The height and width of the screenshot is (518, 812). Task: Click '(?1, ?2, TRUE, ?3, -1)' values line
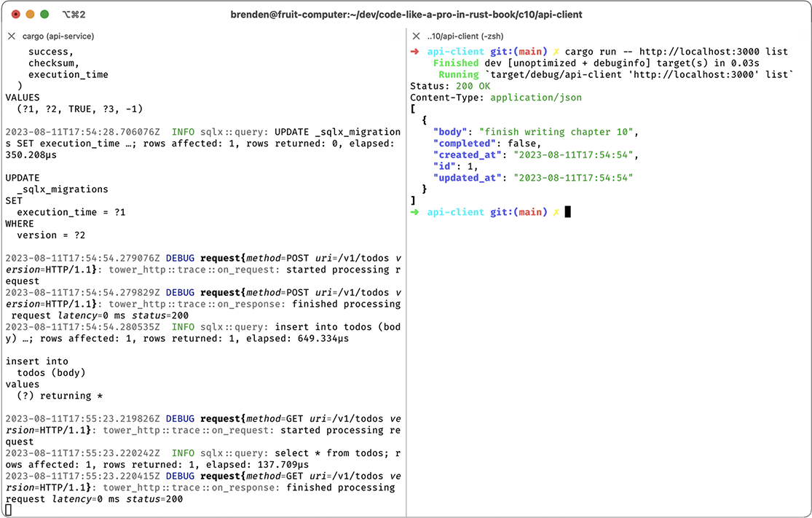(80, 109)
